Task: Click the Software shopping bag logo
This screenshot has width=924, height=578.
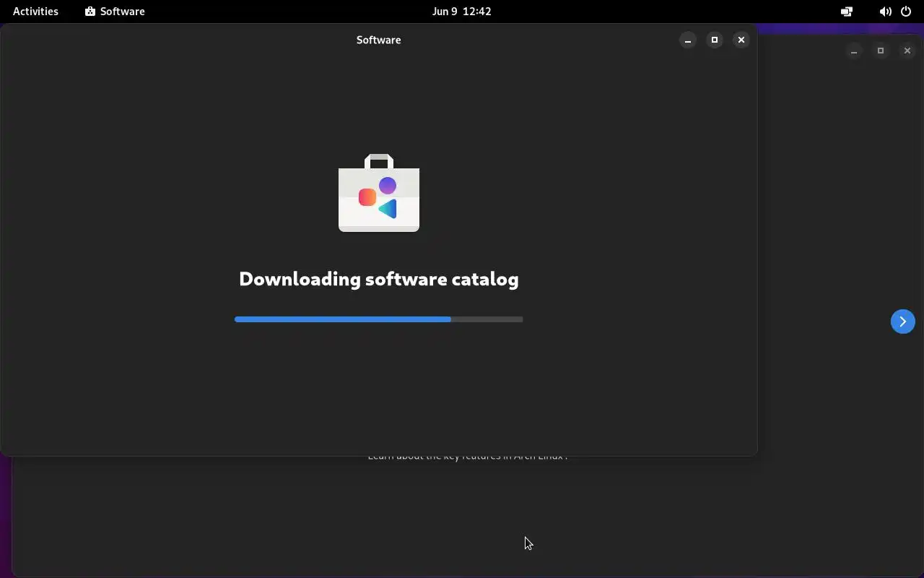Action: pyautogui.click(x=379, y=193)
